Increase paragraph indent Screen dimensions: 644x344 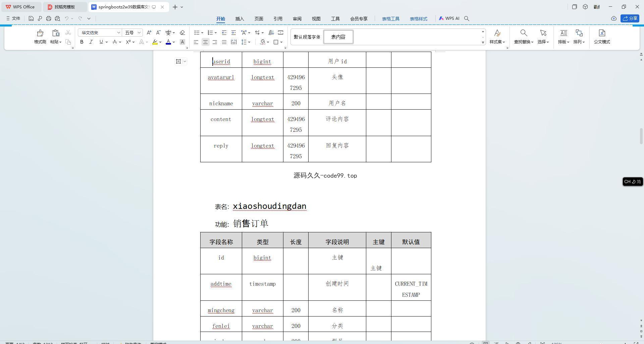coord(233,33)
